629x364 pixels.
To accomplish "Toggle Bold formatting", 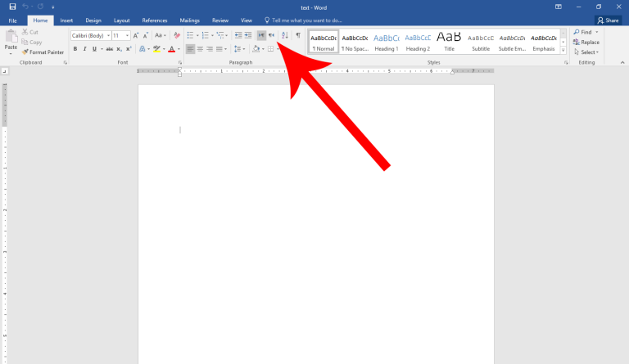I will (75, 49).
